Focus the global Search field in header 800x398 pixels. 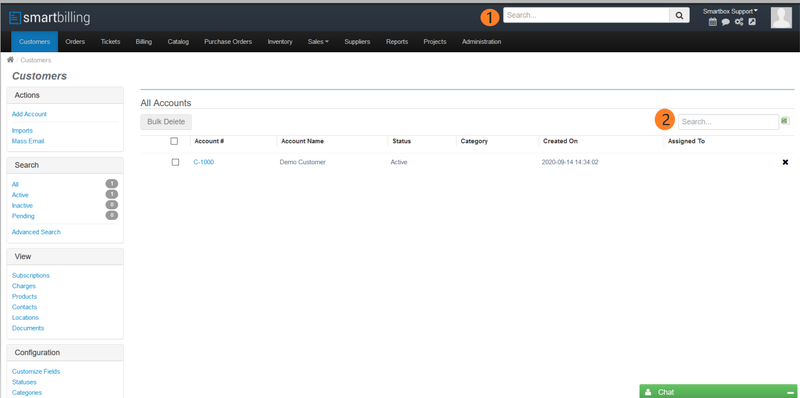586,15
